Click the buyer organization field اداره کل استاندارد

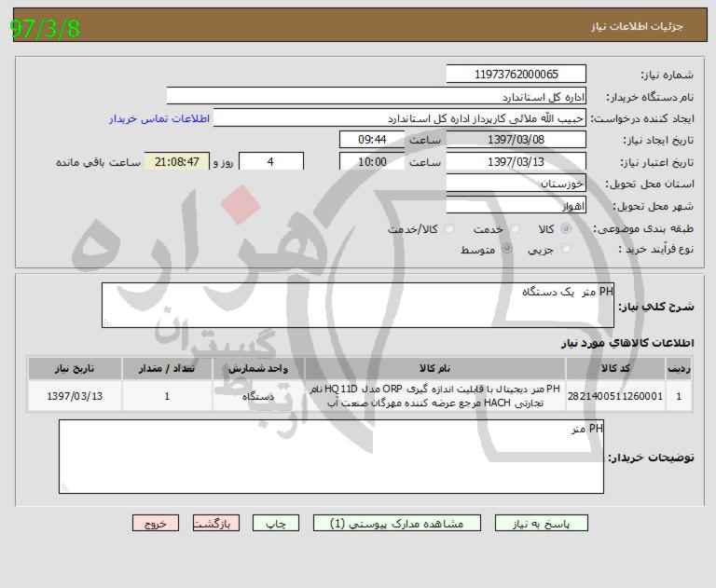tap(377, 96)
